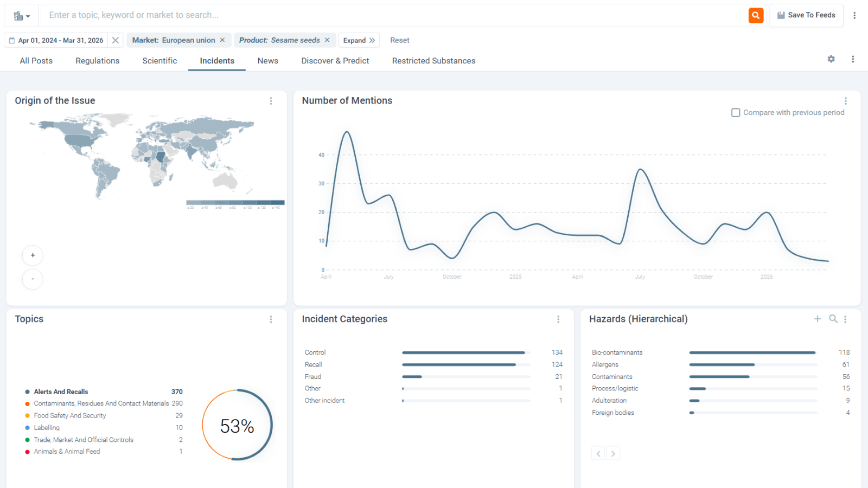Open the search type dropdown
Screen dimensions: 868x488
[x=22, y=16]
